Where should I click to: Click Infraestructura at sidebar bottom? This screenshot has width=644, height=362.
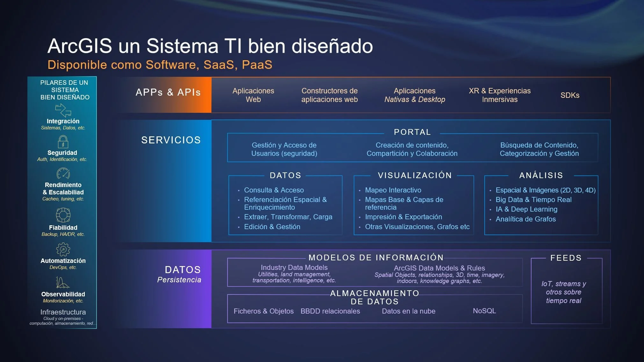pos(63,312)
